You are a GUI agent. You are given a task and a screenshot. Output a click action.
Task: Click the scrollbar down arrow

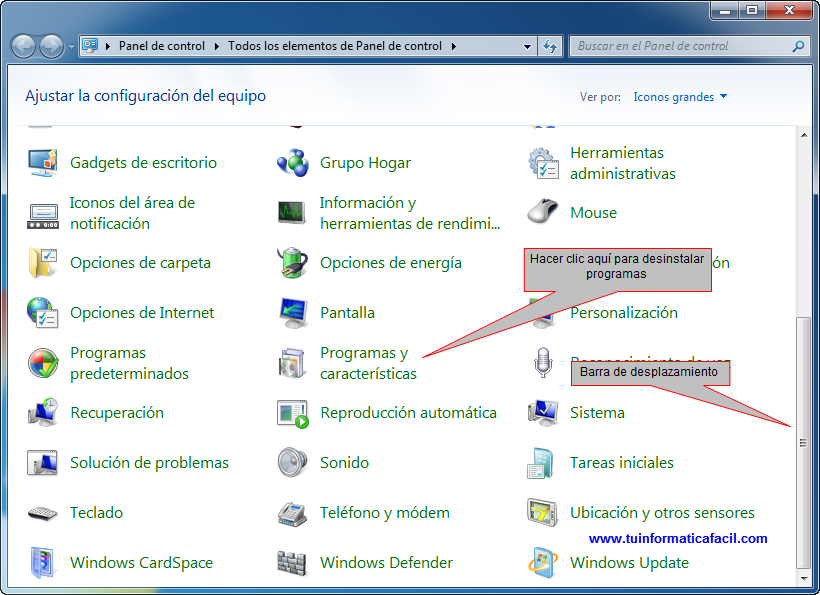point(804,578)
